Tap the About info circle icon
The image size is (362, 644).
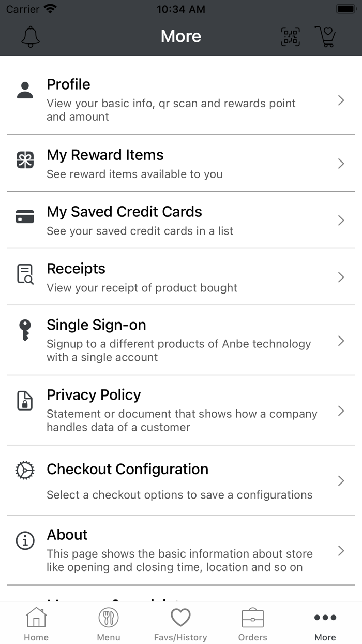tap(25, 540)
